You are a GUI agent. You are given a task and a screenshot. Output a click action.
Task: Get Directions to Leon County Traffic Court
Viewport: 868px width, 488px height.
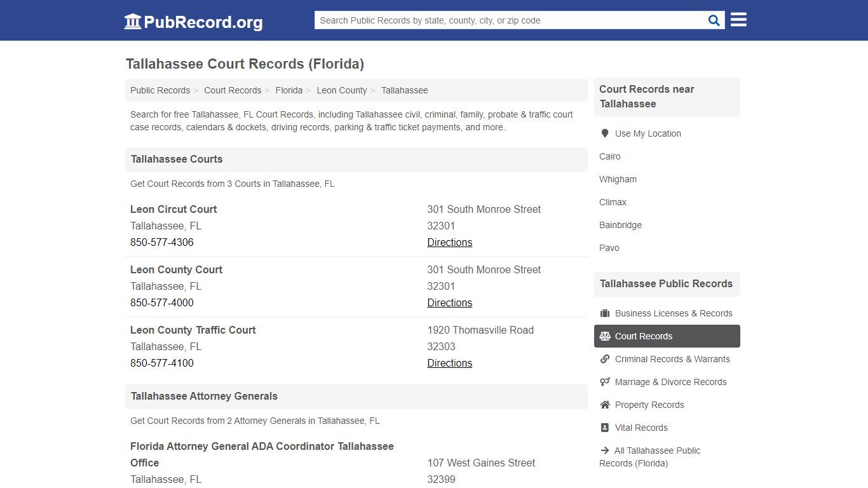[x=450, y=363]
